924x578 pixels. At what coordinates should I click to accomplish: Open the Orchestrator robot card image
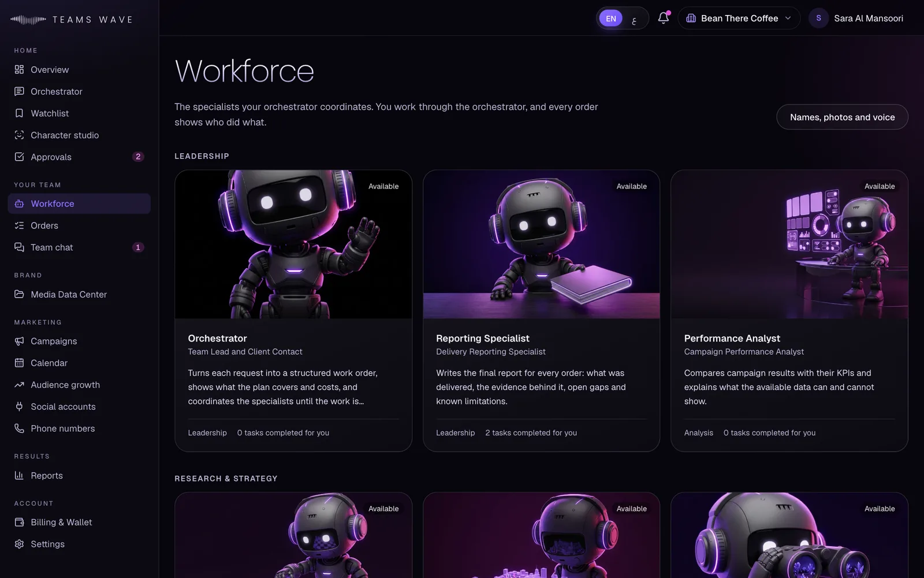[293, 244]
